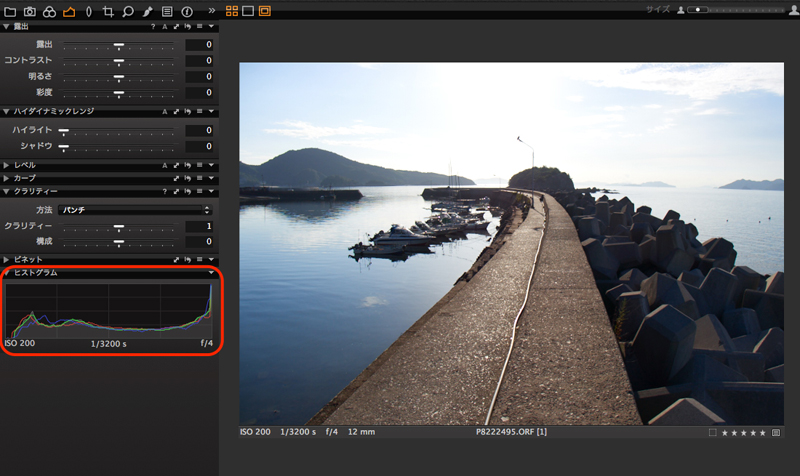Open the Metadata info tool tab
This screenshot has width=800, height=476.
point(186,11)
